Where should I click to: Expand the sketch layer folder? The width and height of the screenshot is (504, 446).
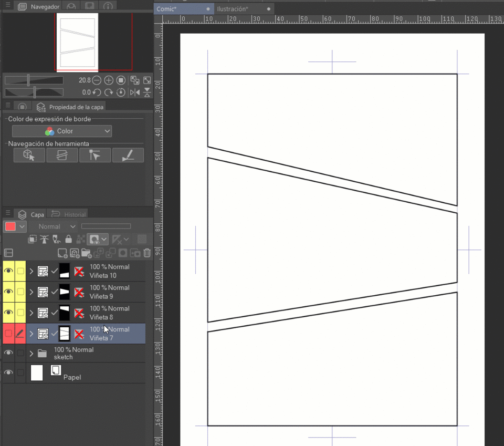(x=31, y=354)
